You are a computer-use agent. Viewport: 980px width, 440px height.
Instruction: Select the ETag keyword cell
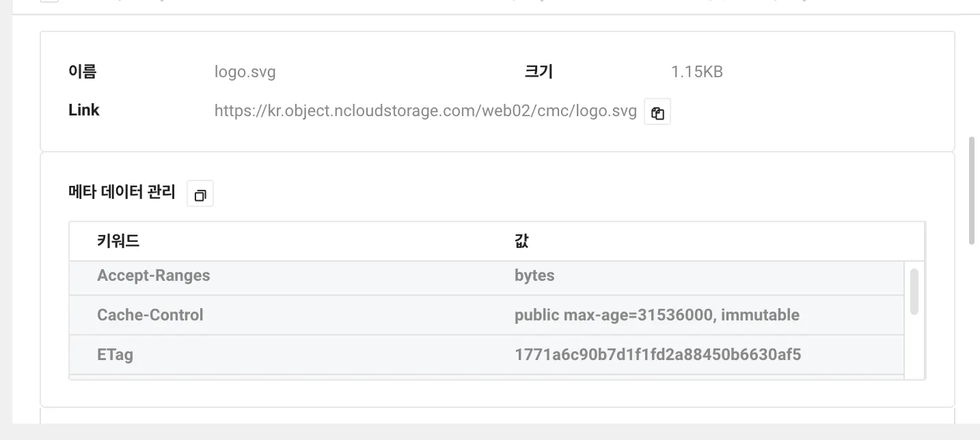click(x=115, y=355)
